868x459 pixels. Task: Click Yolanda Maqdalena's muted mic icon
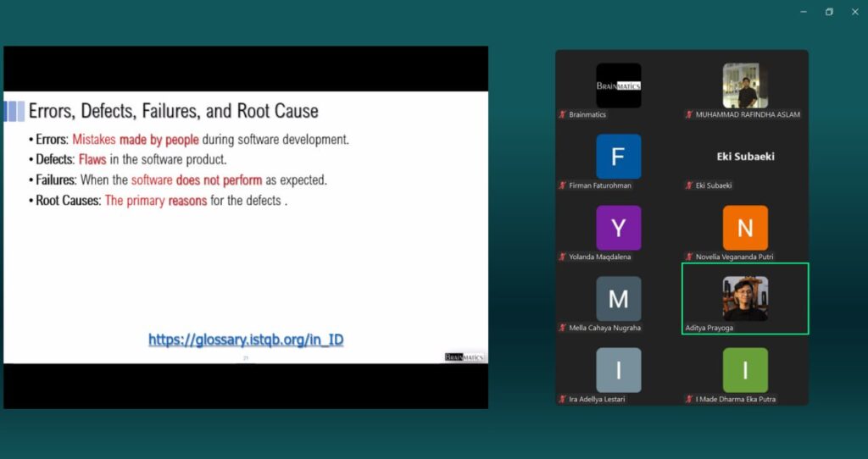click(x=562, y=257)
